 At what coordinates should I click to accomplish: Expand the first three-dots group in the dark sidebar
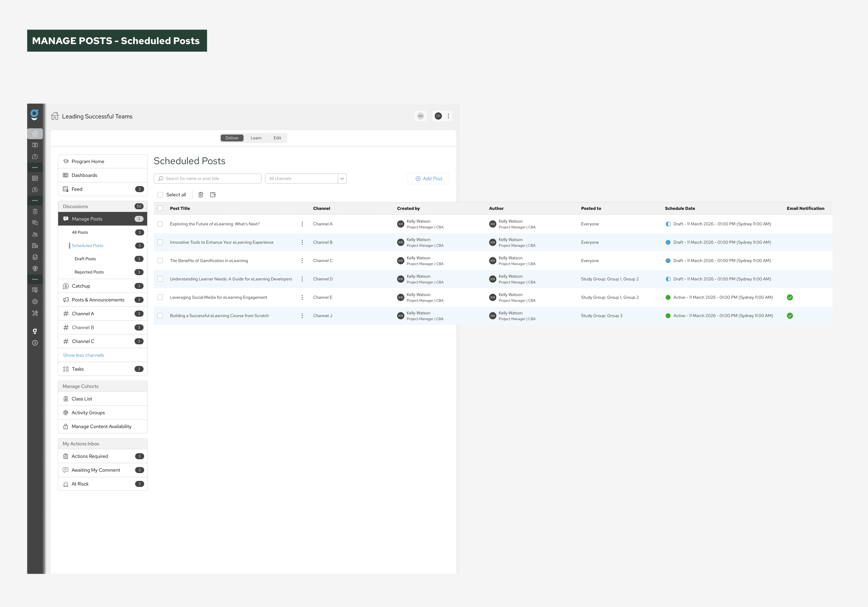tap(35, 168)
